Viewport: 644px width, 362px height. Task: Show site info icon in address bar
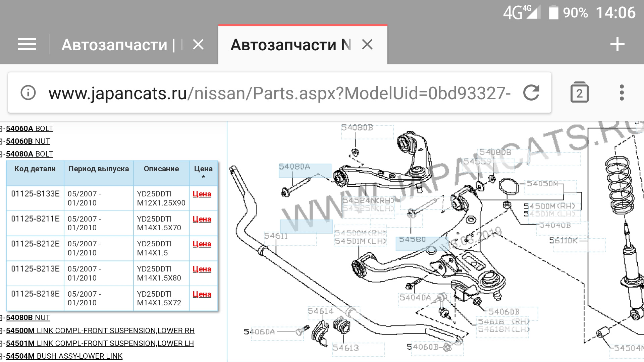tap(28, 93)
